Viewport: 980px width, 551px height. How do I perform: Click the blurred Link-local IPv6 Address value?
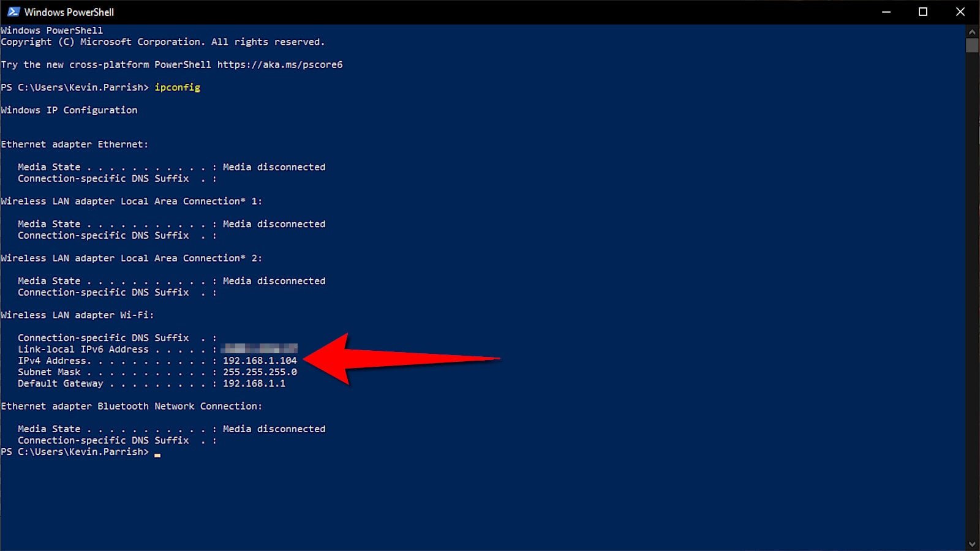258,349
